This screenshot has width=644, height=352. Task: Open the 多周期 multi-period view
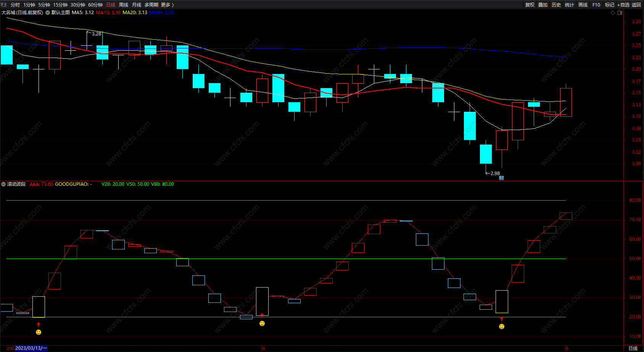tap(151, 5)
